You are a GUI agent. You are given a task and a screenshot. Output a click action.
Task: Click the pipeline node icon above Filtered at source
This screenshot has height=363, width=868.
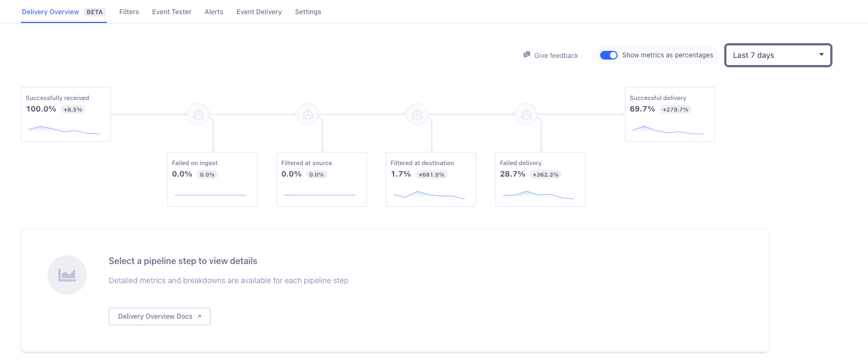308,114
